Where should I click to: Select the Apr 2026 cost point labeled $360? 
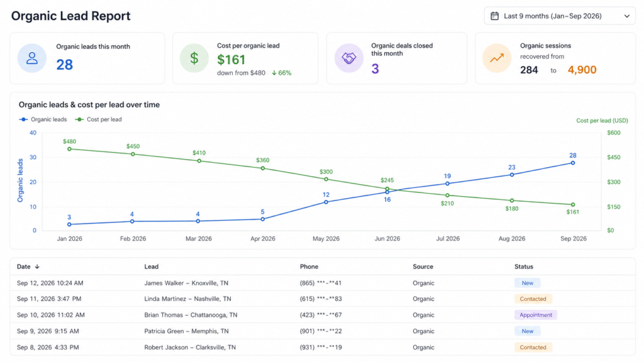pos(263,168)
